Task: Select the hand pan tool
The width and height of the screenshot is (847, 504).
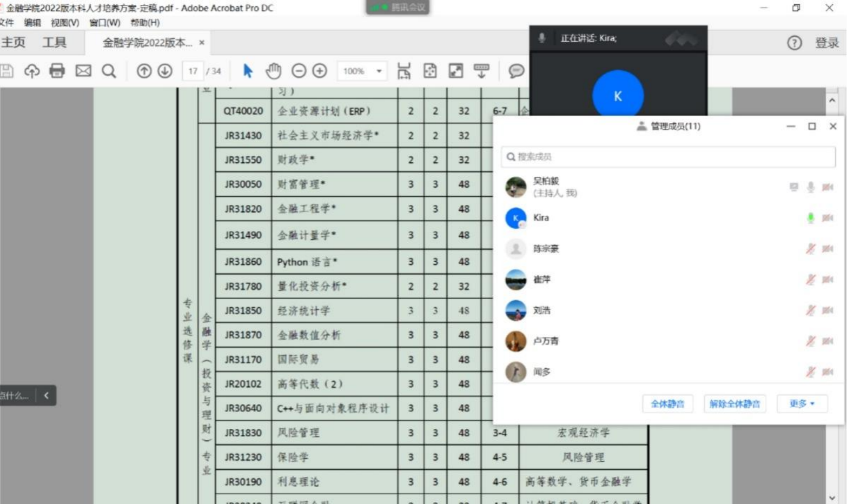Action: click(x=274, y=71)
